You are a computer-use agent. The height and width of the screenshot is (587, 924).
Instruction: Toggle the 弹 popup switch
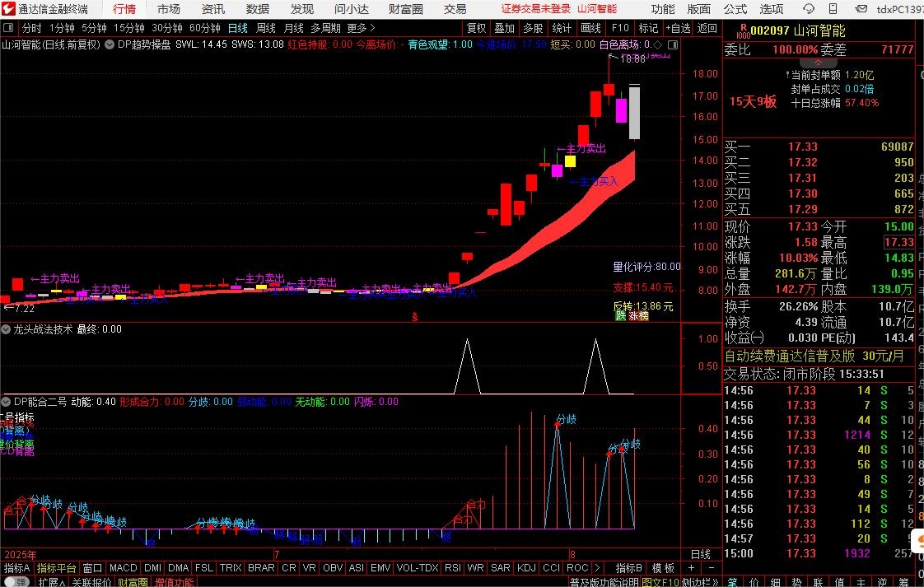click(16, 582)
